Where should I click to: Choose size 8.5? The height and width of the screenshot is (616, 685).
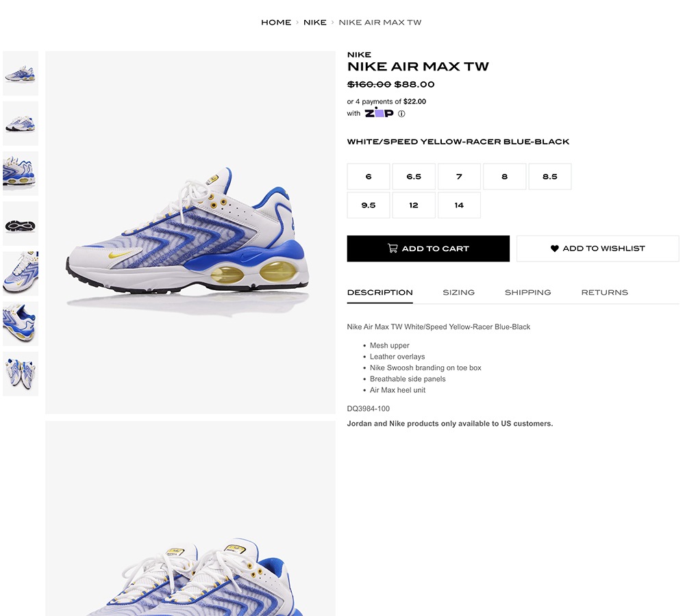pos(550,177)
